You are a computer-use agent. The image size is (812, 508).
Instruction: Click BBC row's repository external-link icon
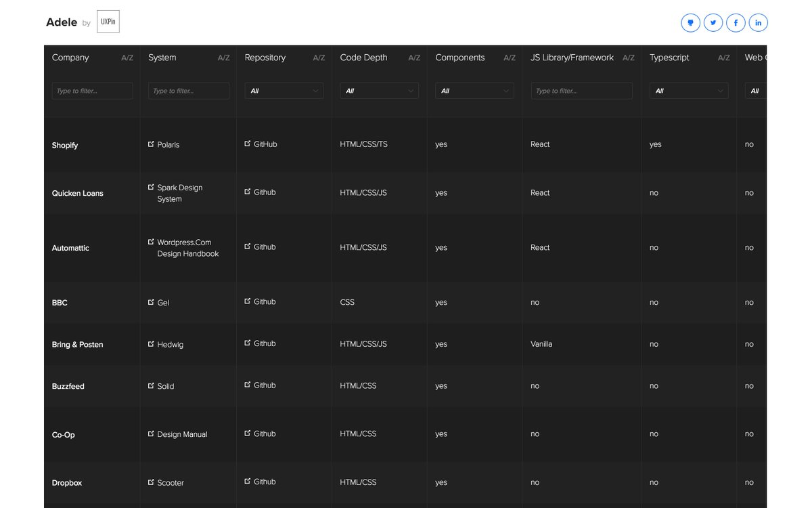(248, 301)
